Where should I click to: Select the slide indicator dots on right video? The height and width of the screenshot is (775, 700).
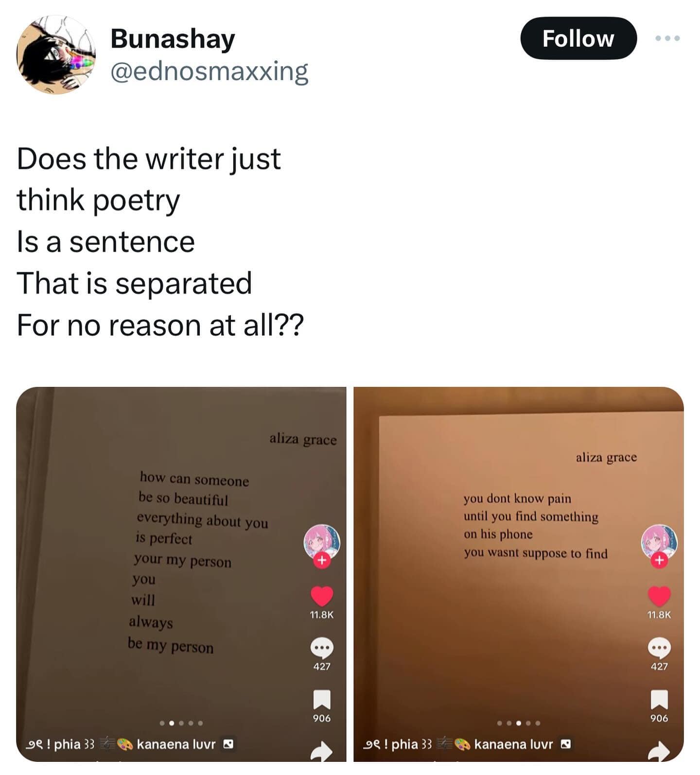(519, 723)
